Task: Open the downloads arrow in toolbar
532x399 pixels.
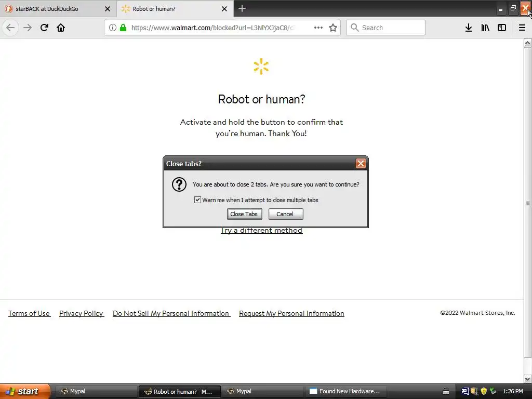Action: click(x=469, y=28)
